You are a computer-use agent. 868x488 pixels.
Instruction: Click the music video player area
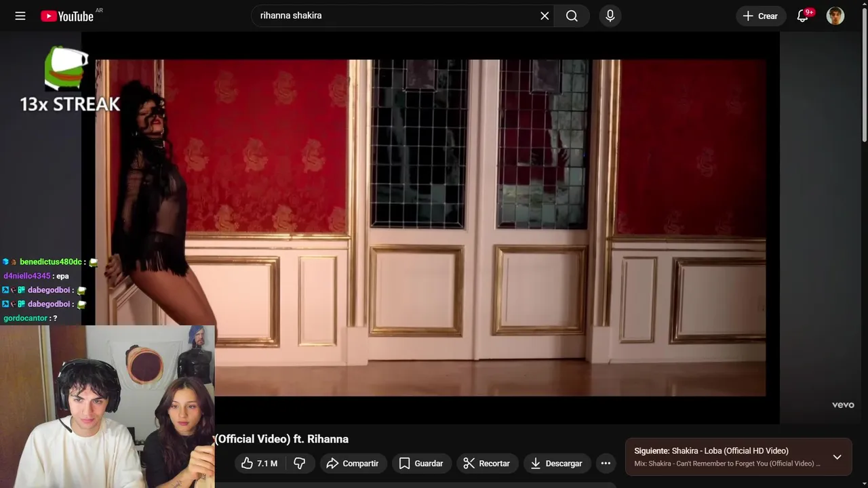(431, 228)
